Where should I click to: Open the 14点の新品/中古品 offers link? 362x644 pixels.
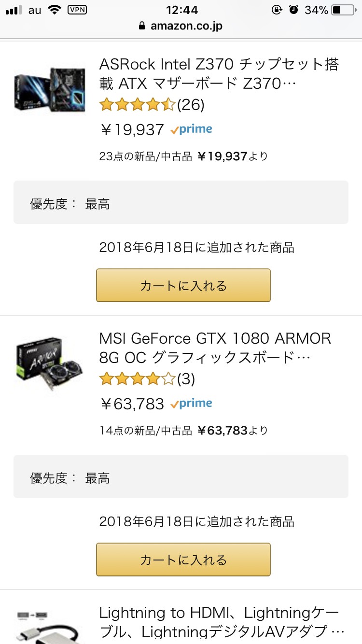pos(183,431)
